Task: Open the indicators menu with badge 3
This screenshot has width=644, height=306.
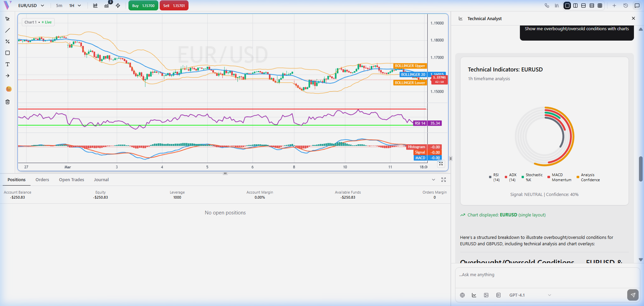Action: 107,6
